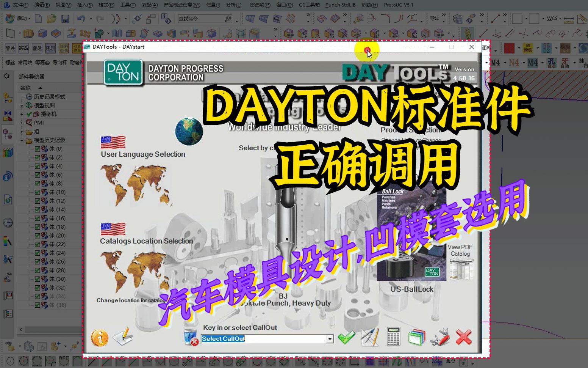Click the globe icon for worldwide selection
The image size is (588, 368).
click(189, 132)
